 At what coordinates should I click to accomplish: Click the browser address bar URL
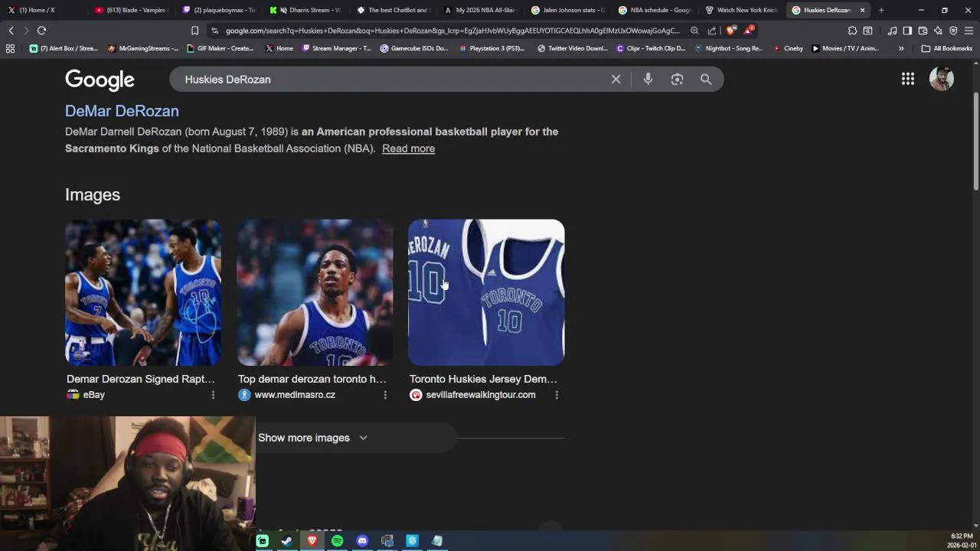tap(452, 31)
